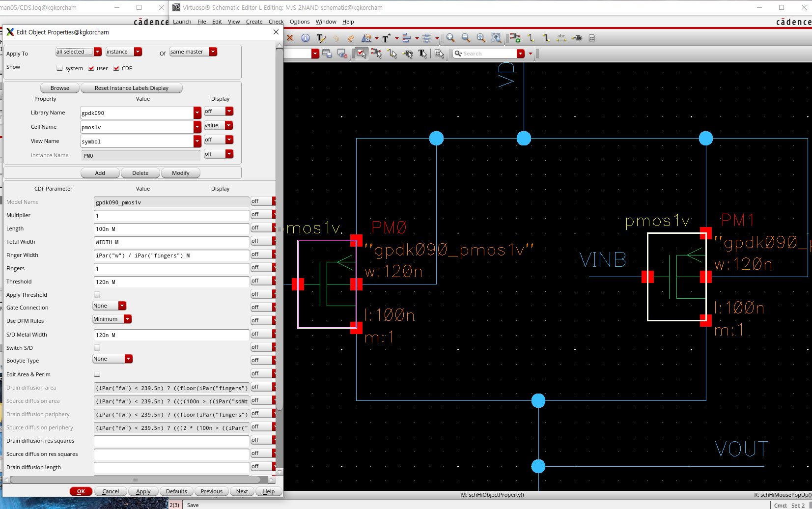The height and width of the screenshot is (509, 812).
Task: Open the Gate Connection None dropdown
Action: pyautogui.click(x=110, y=306)
